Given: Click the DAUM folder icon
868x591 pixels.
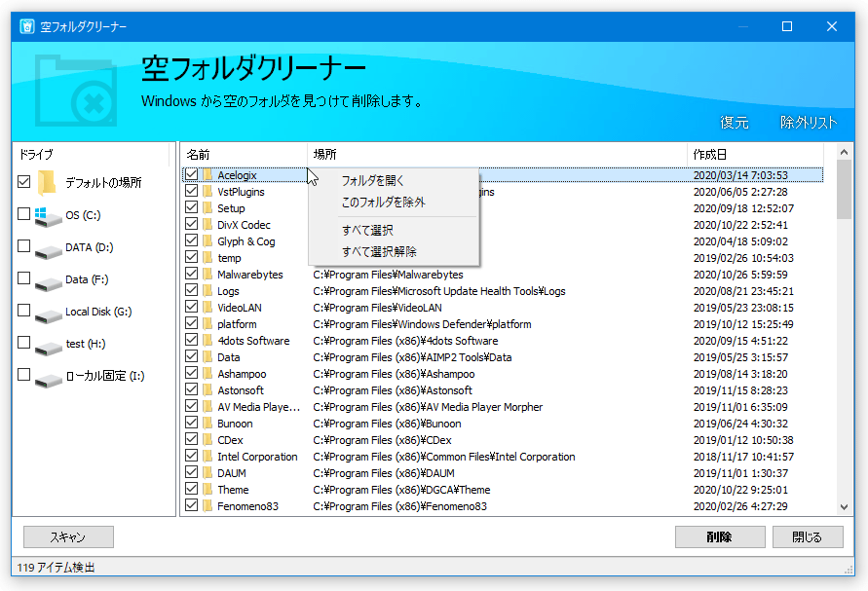Looking at the screenshot, I should [208, 473].
